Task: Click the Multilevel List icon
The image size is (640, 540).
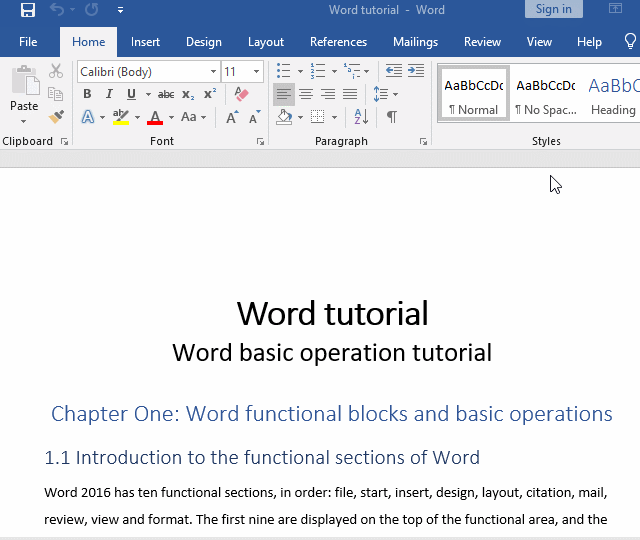Action: coord(351,71)
